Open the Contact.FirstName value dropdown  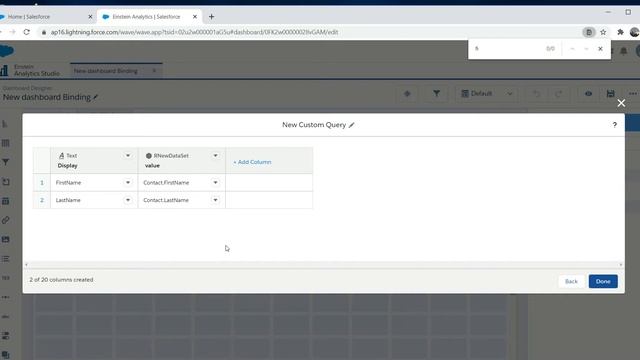[216, 182]
